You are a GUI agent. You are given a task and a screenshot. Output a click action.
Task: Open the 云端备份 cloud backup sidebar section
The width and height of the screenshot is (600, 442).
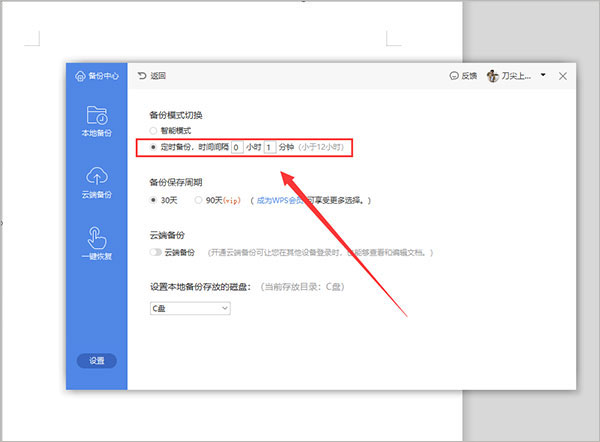[96, 180]
